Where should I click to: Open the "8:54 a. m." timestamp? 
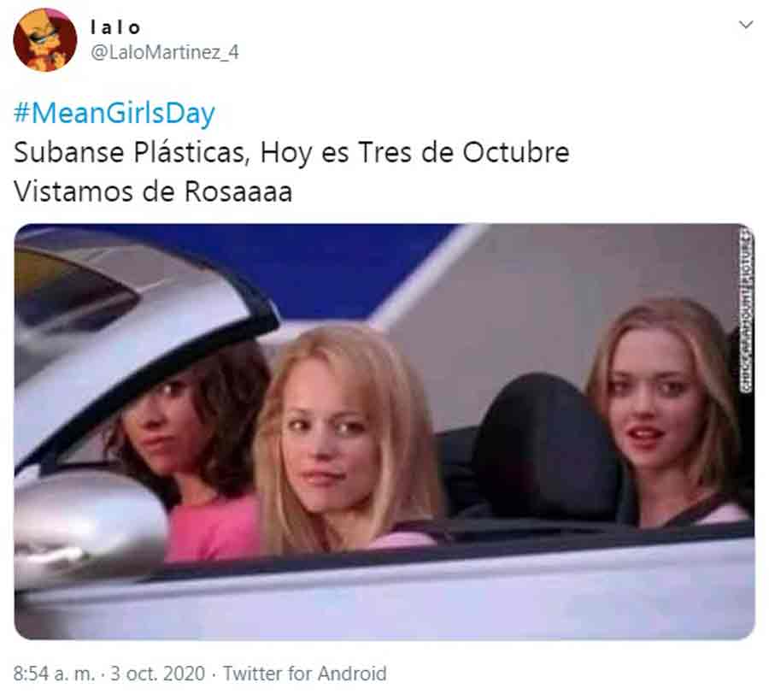tap(55, 674)
